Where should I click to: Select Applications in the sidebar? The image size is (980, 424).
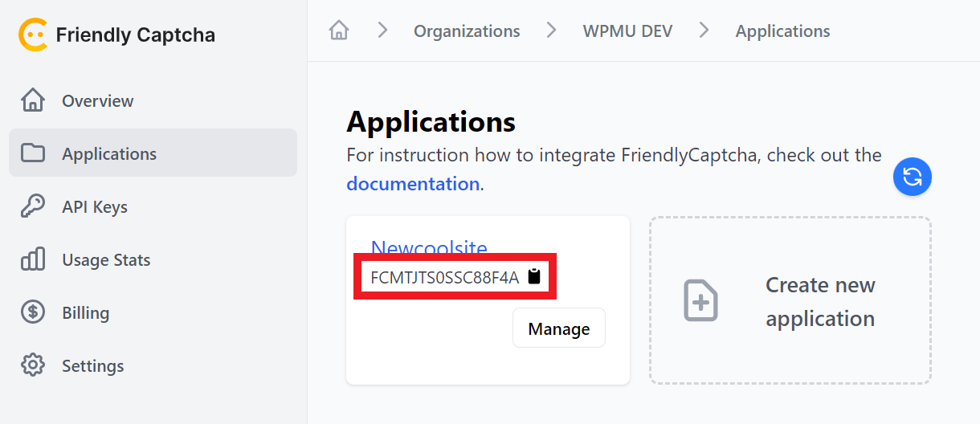(x=153, y=153)
